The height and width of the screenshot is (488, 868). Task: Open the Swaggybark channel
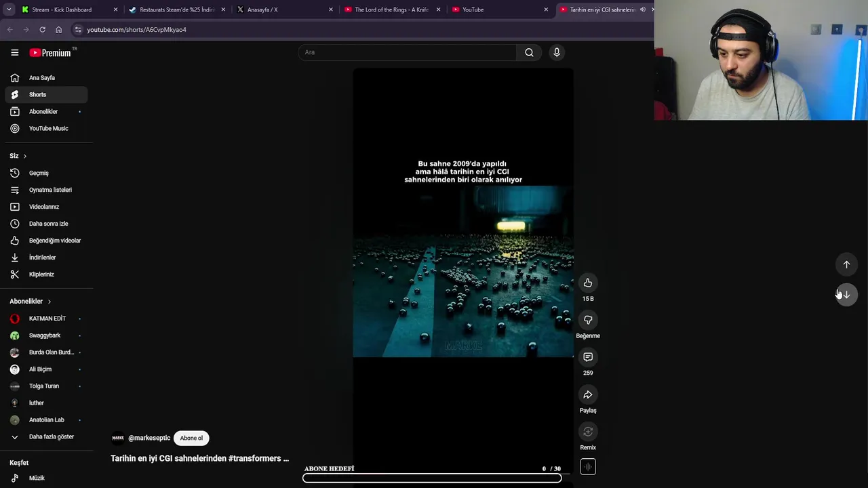coord(46,335)
